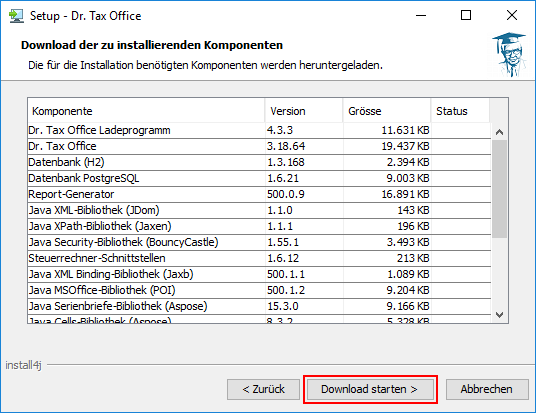This screenshot has height=413, width=536.
Task: Select Java MSOffice-Bibliothek (POI) row
Action: tap(259, 290)
